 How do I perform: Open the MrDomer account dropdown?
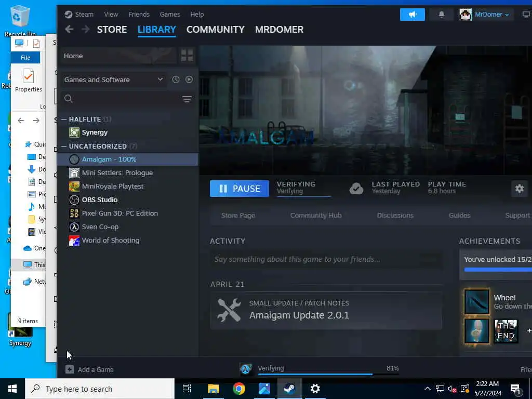[491, 14]
